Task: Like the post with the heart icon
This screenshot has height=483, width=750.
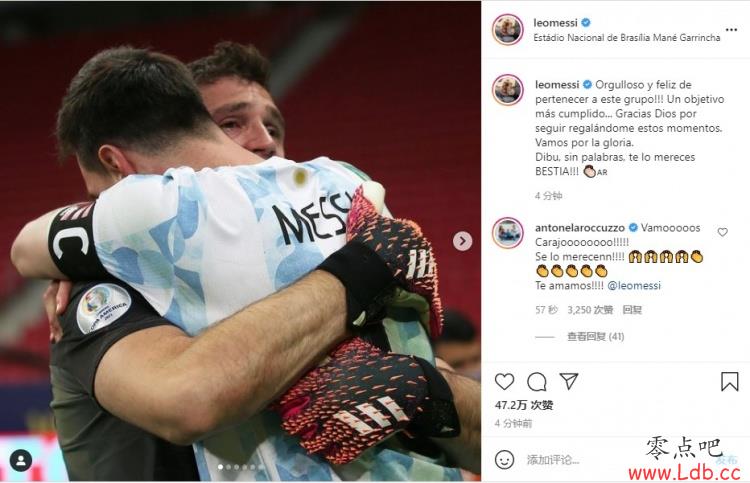Action: (x=504, y=382)
